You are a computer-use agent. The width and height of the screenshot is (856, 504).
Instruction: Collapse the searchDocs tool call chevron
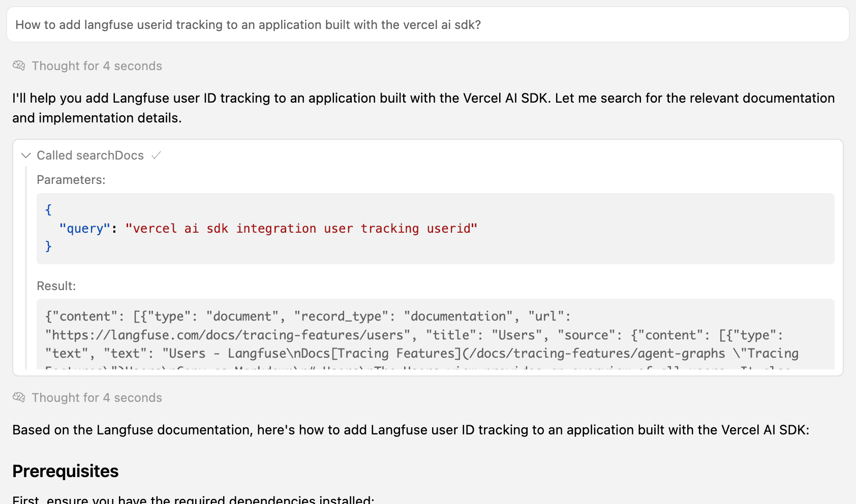pyautogui.click(x=26, y=155)
